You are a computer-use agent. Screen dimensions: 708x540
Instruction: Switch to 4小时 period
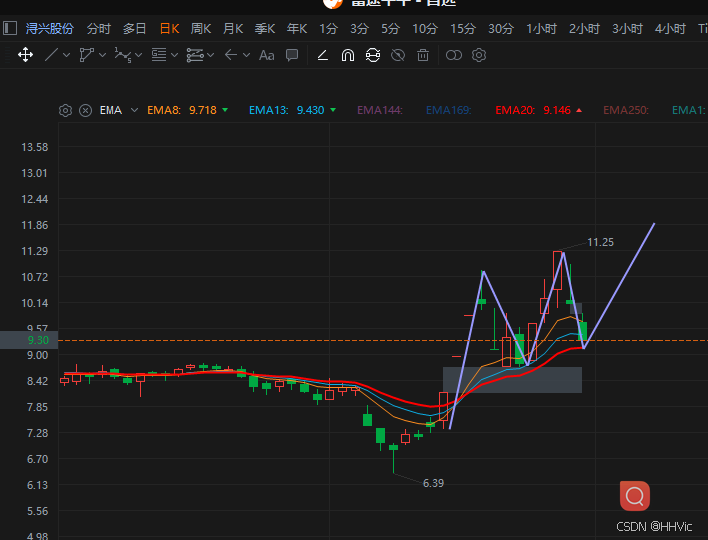click(x=670, y=28)
